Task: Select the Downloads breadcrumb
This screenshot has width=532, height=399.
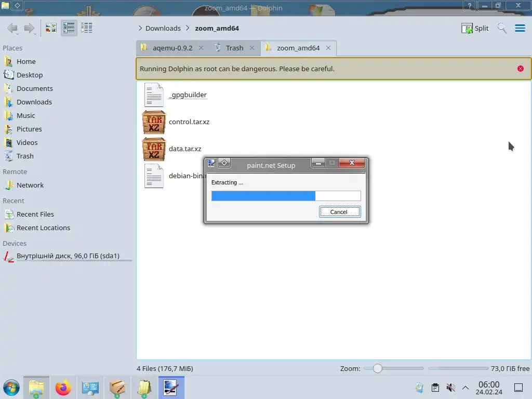Action: click(163, 28)
